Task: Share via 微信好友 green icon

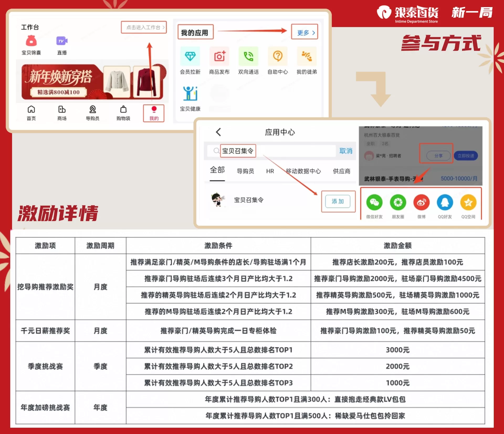Action: [x=374, y=202]
